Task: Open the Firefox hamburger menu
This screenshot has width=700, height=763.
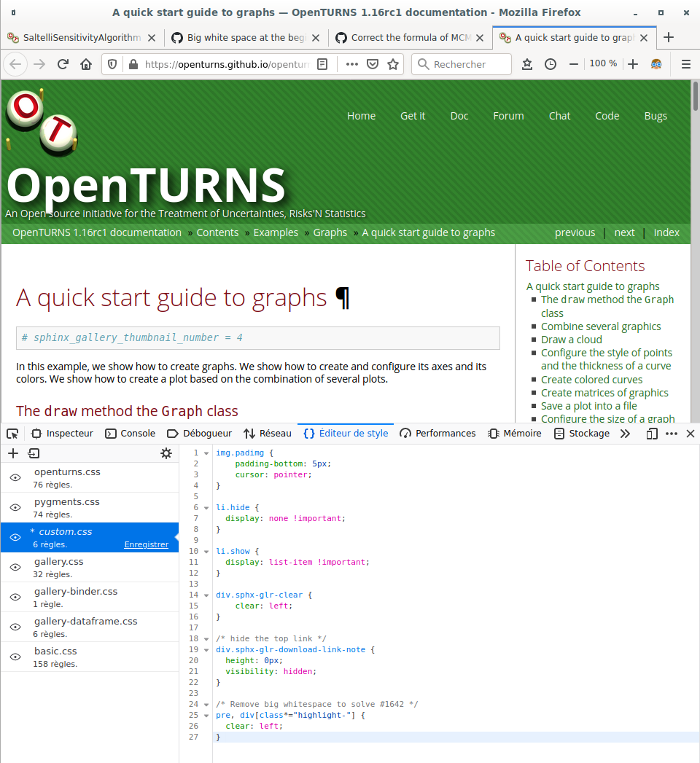Action: click(685, 64)
